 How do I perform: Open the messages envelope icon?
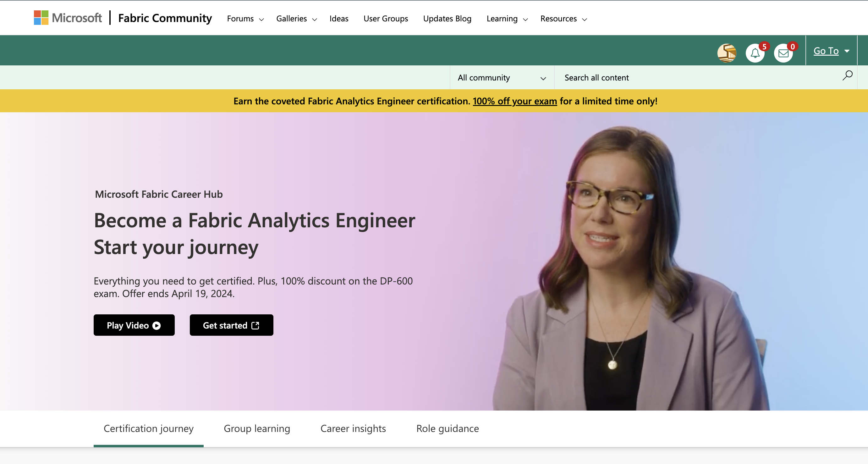[x=783, y=53]
